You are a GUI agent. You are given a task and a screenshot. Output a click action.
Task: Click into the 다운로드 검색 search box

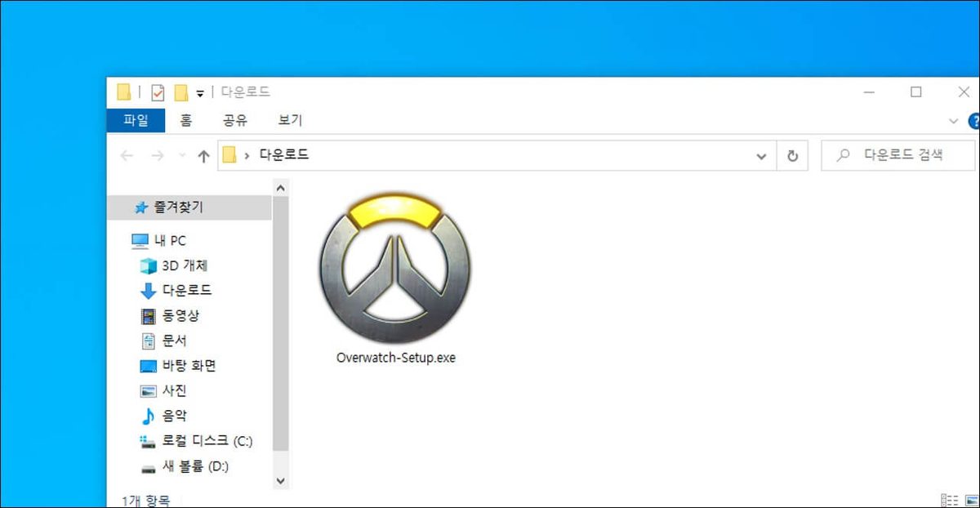coord(898,155)
